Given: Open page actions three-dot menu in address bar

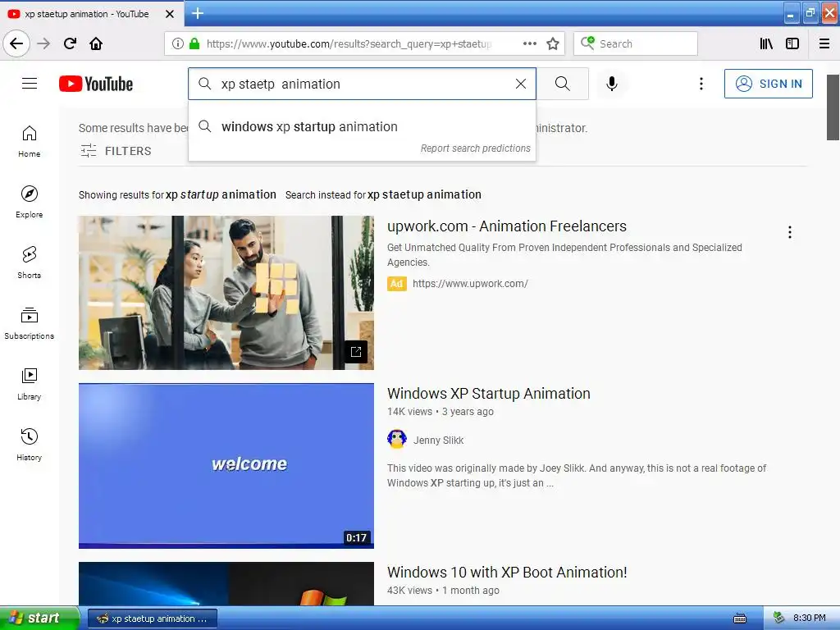Looking at the screenshot, I should [529, 43].
